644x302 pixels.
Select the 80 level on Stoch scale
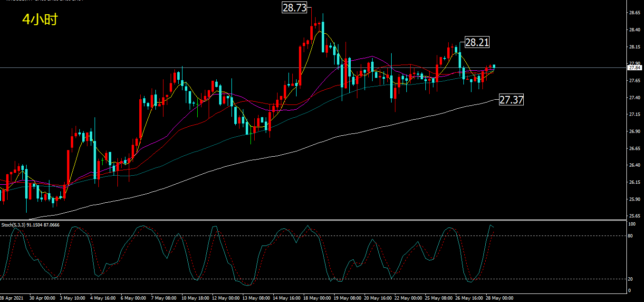(631, 236)
